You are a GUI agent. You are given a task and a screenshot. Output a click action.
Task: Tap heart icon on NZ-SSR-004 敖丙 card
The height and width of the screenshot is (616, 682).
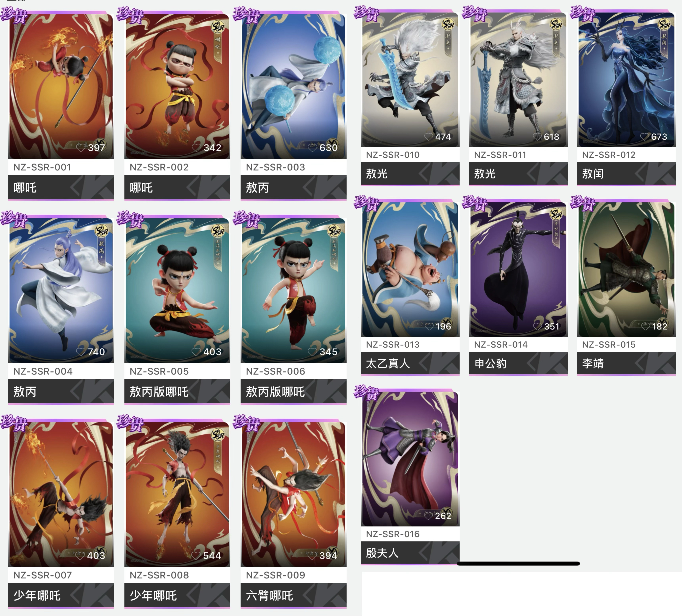coord(80,351)
